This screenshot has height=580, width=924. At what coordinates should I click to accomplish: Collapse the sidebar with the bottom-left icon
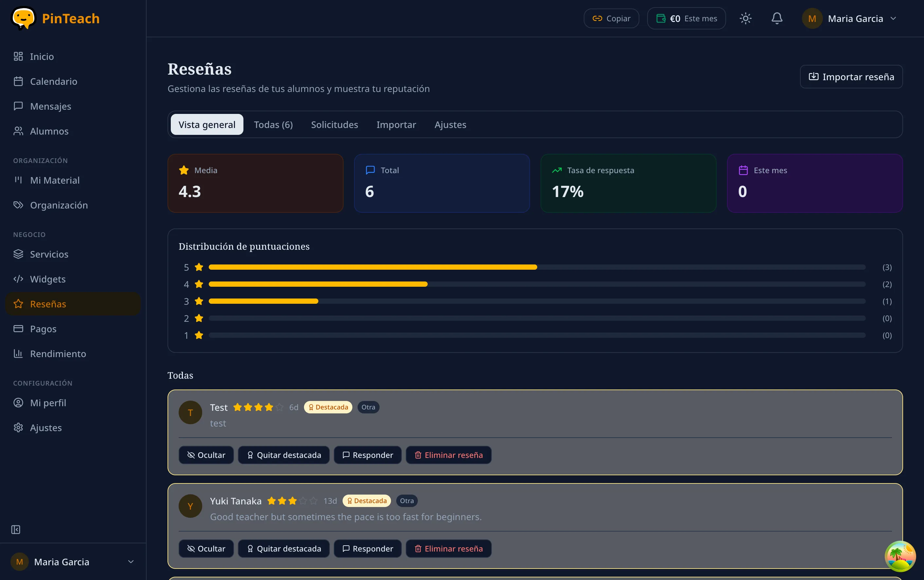click(x=16, y=530)
